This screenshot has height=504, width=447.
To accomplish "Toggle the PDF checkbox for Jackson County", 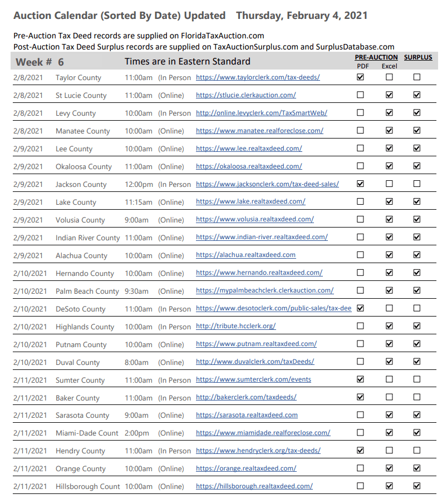I will pyautogui.click(x=361, y=184).
